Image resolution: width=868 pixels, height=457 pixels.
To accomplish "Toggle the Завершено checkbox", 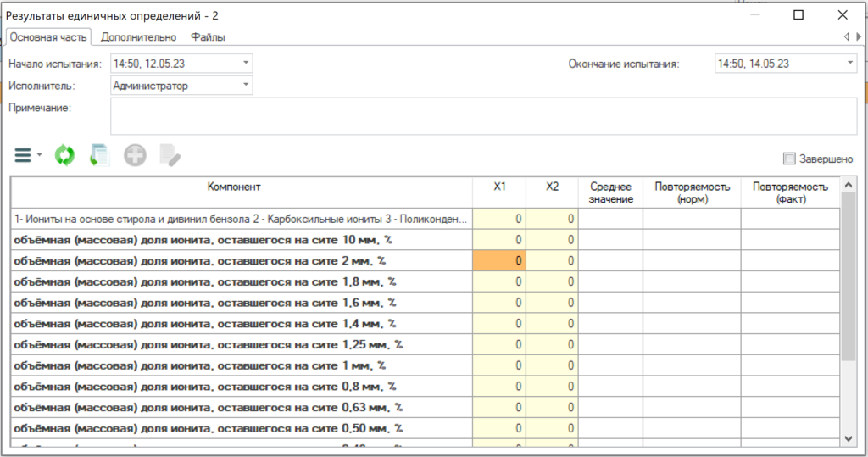I will (x=789, y=159).
